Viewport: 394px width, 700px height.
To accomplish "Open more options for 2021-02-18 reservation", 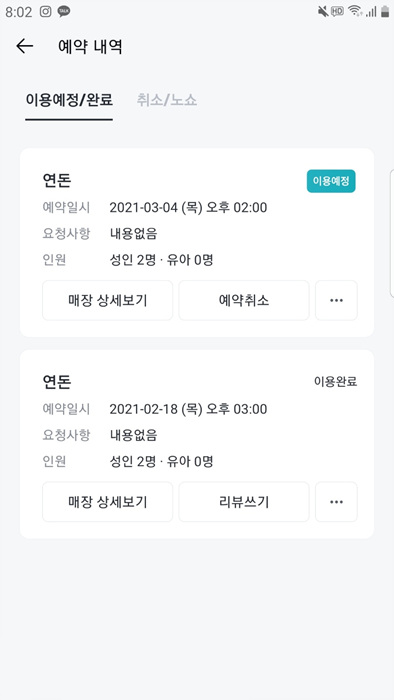I will (336, 502).
